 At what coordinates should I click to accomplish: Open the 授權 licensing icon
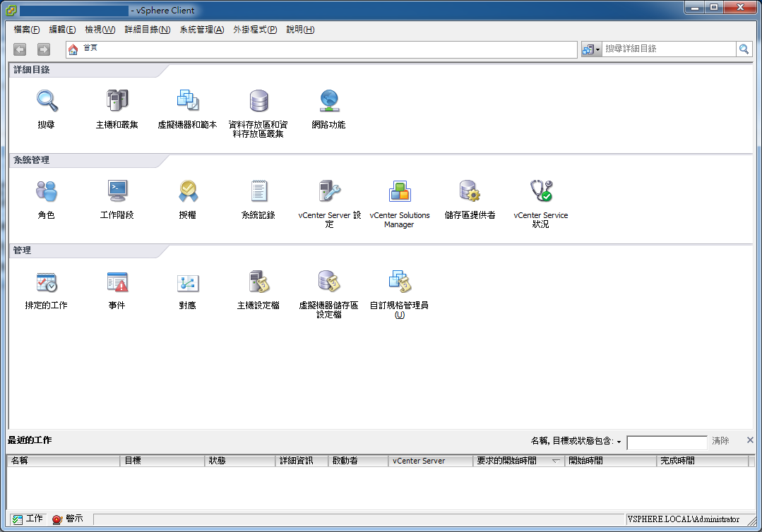pos(188,192)
